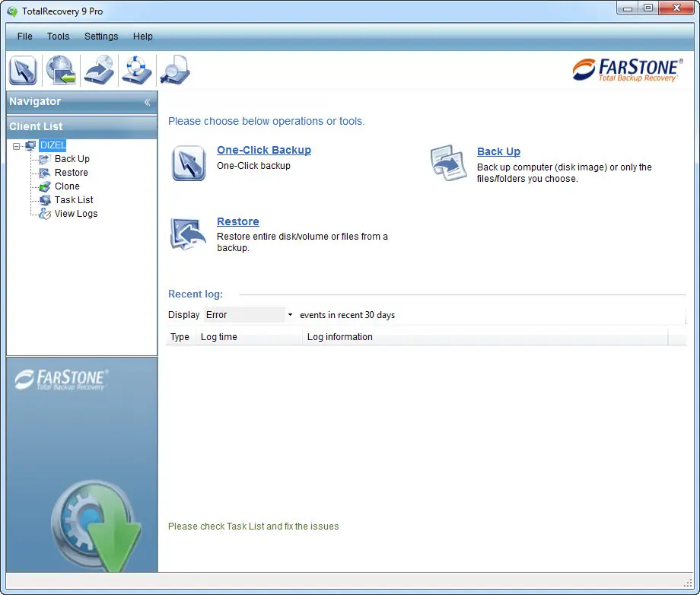Click the One-Click Backup toolbar icon
The image size is (700, 595).
click(x=24, y=70)
